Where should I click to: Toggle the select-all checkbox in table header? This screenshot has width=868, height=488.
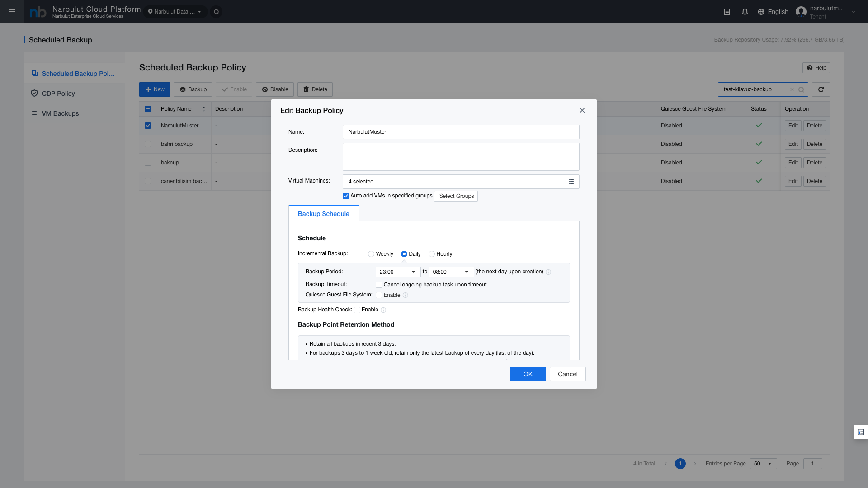(x=148, y=109)
